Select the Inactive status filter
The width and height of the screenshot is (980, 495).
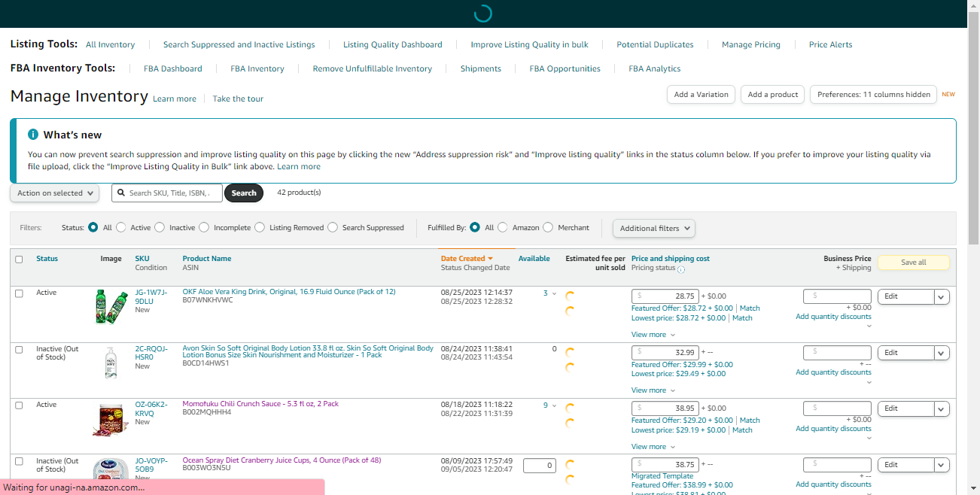tap(160, 227)
